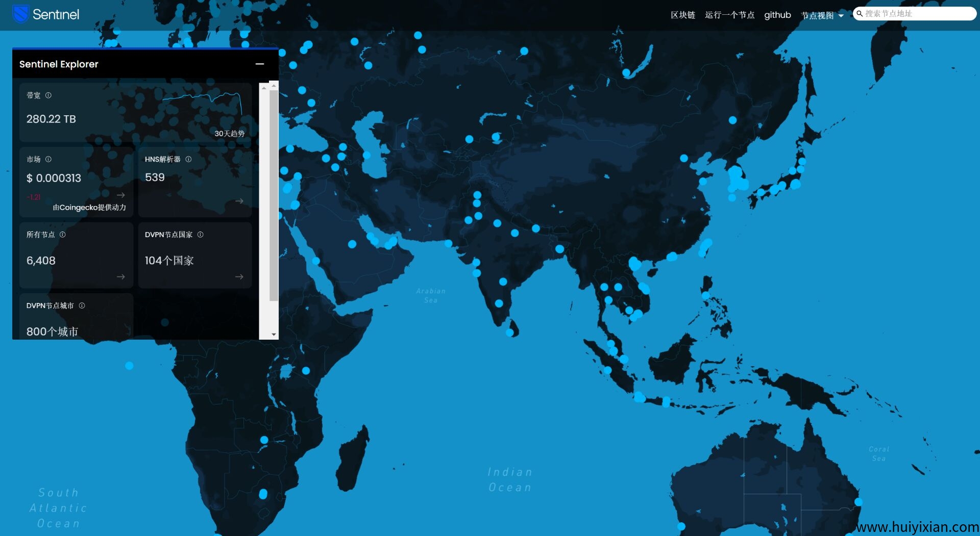980x536 pixels.
Task: Follow the github link in navigation
Action: pos(777,15)
